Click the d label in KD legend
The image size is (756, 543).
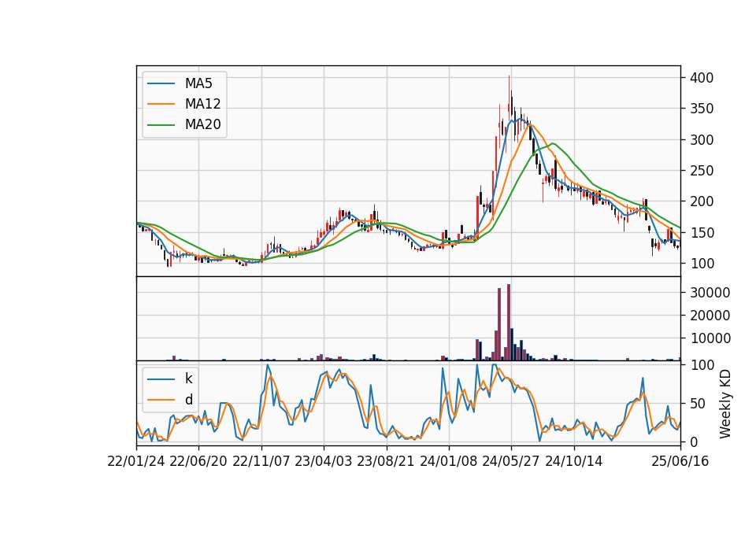click(188, 400)
